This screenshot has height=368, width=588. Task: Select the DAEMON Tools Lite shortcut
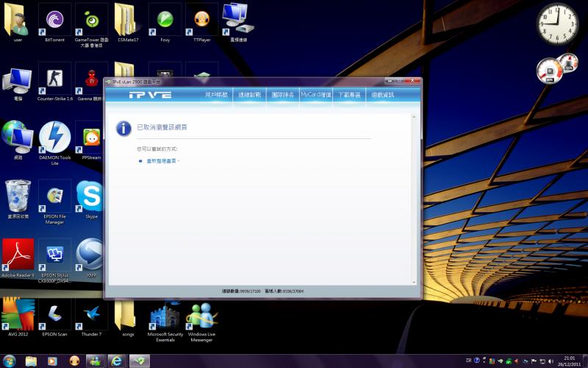click(54, 144)
